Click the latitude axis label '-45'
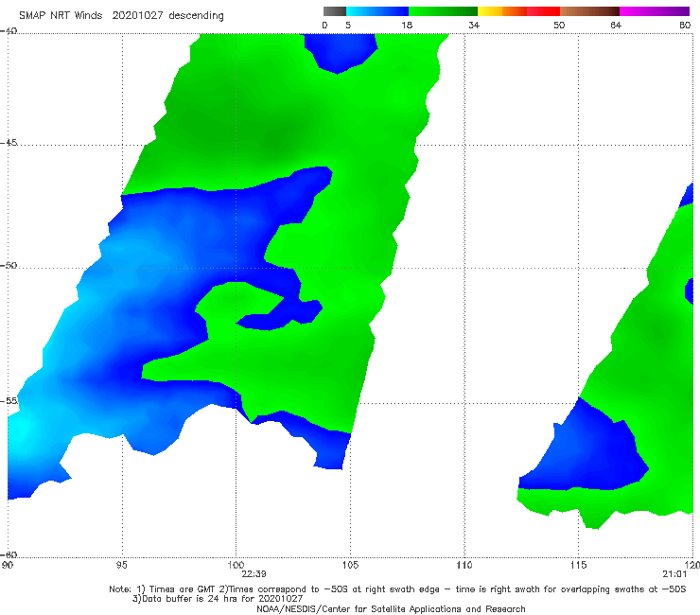 click(x=9, y=143)
